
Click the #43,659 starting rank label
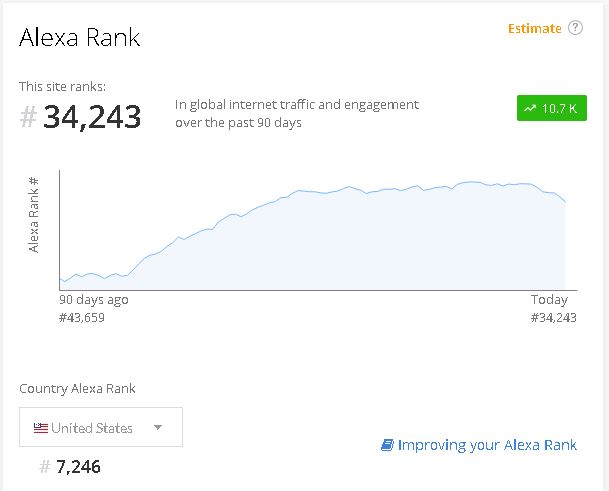(x=82, y=318)
